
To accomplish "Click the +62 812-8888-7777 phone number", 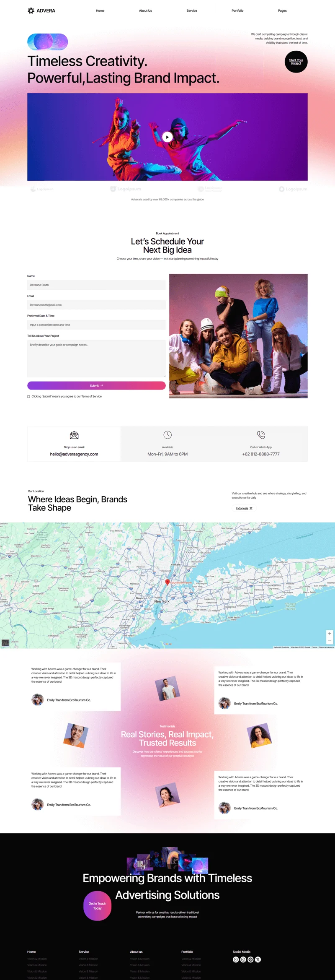I will click(x=261, y=454).
